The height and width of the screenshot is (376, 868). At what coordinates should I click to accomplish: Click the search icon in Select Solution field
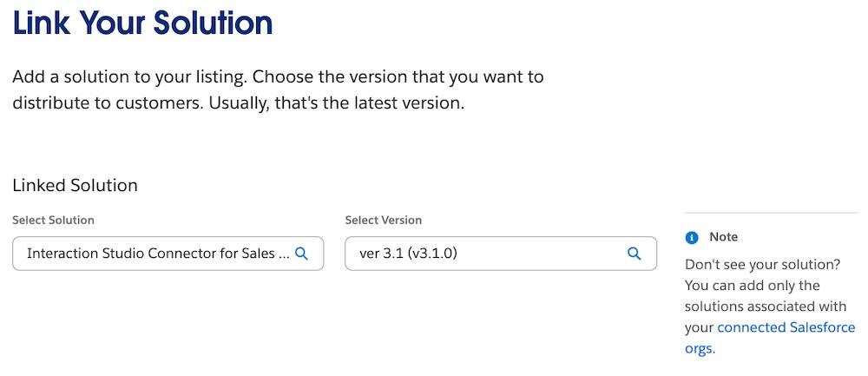(x=301, y=254)
